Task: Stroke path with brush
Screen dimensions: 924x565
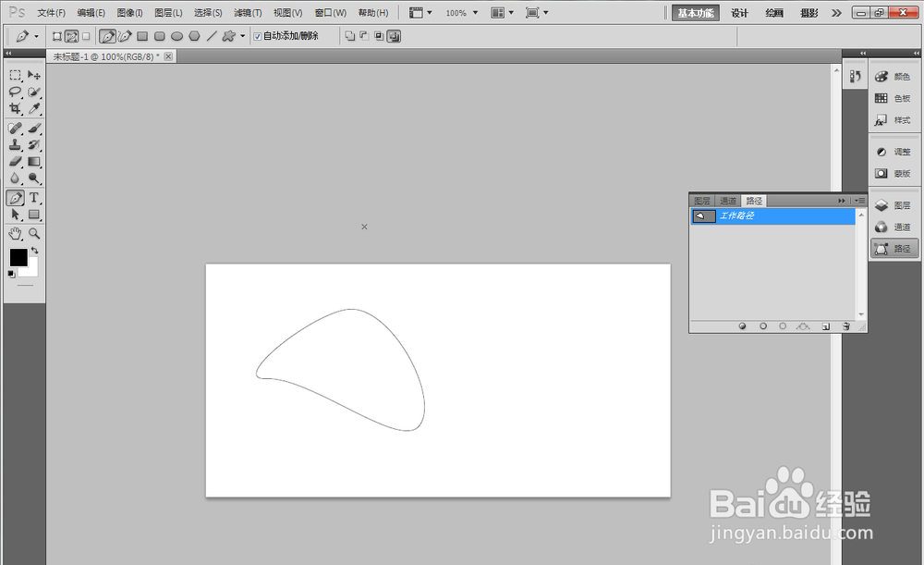Action: tap(763, 326)
